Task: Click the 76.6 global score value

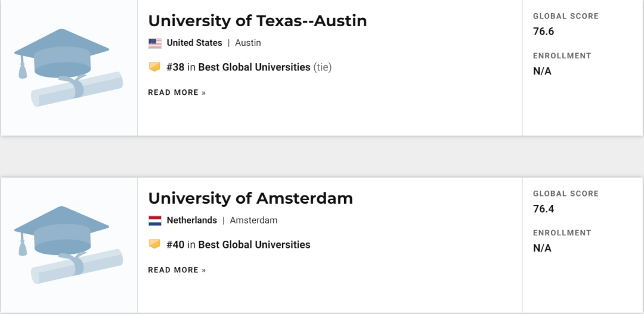Action: pyautogui.click(x=543, y=32)
